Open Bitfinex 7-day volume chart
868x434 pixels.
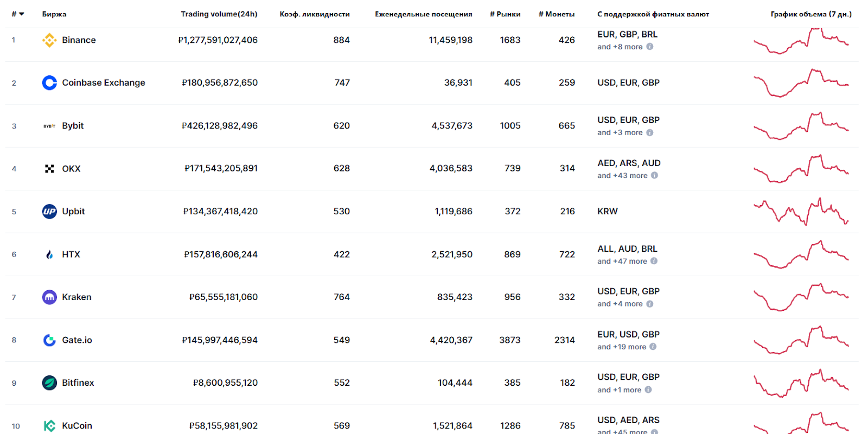pyautogui.click(x=801, y=383)
